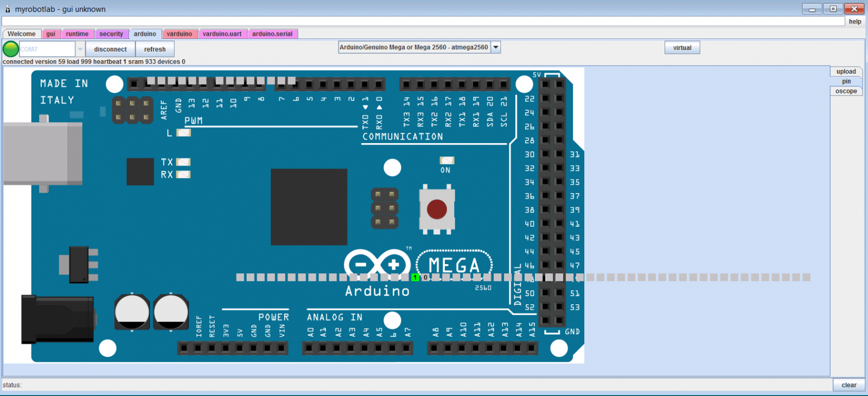Open the Arduino board type dropdown
868x396 pixels.
point(495,47)
